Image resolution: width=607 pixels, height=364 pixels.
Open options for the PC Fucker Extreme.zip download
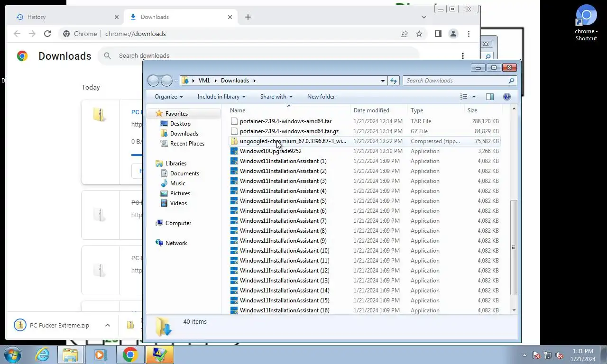108,325
